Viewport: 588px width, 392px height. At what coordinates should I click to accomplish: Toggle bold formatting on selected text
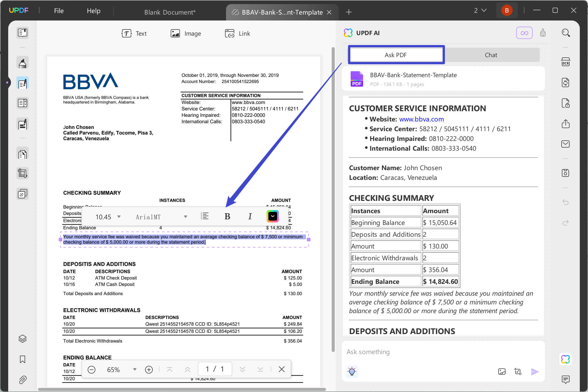tap(227, 216)
